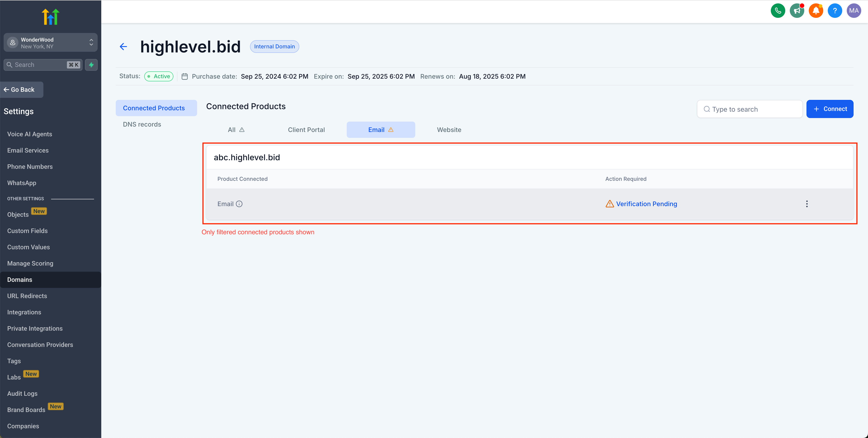868x438 pixels.
Task: Click the sidebar Search field
Action: click(43, 65)
